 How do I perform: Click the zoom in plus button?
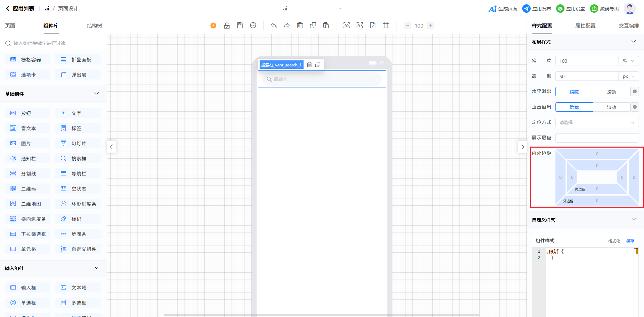430,25
